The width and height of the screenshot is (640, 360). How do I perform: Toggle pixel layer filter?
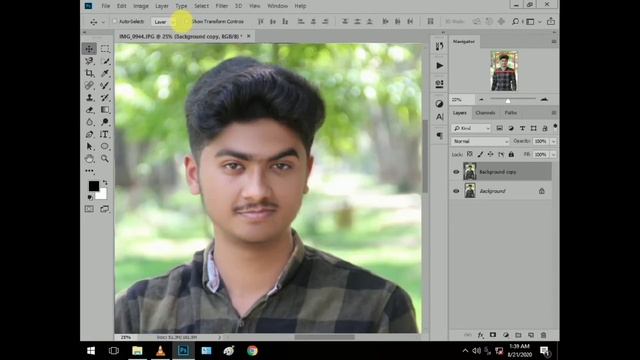[x=499, y=128]
